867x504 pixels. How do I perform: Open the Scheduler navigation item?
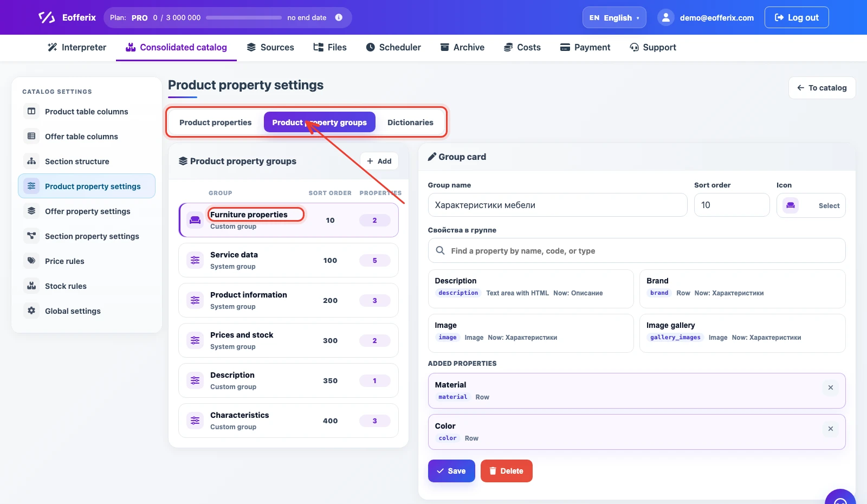[x=393, y=47]
